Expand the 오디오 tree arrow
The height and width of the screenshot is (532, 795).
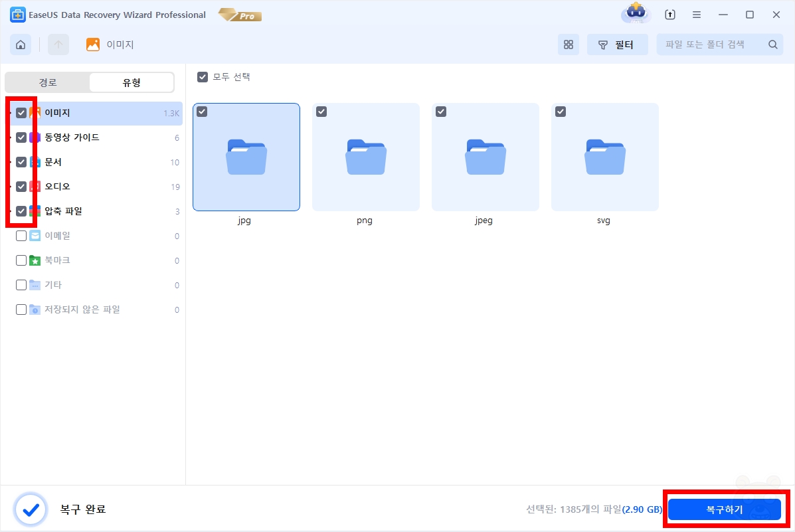11,187
